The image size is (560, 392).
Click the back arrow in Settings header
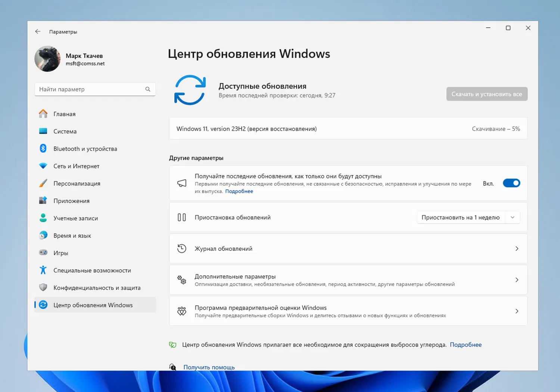[38, 32]
